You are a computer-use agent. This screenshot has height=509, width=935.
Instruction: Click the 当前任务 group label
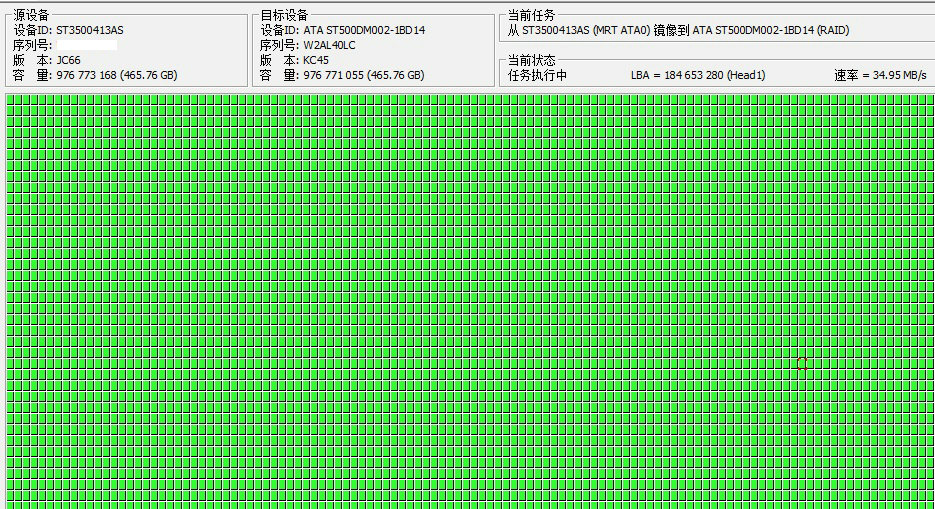click(531, 15)
